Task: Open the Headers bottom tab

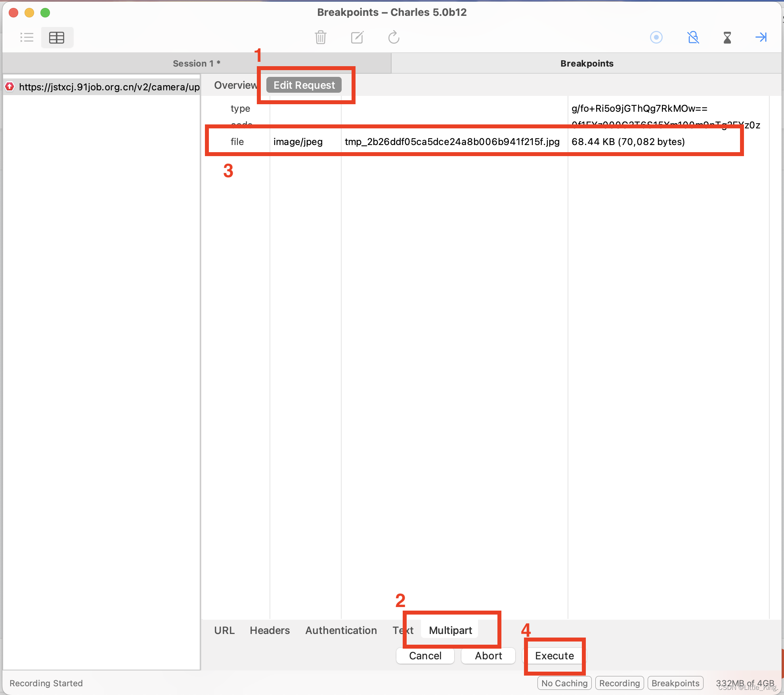Action: (270, 630)
